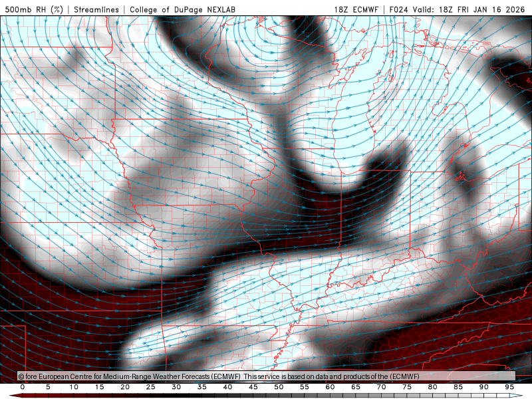Click "College of DuPage NEXLAB" header text
The width and height of the screenshot is (532, 399).
(182, 9)
